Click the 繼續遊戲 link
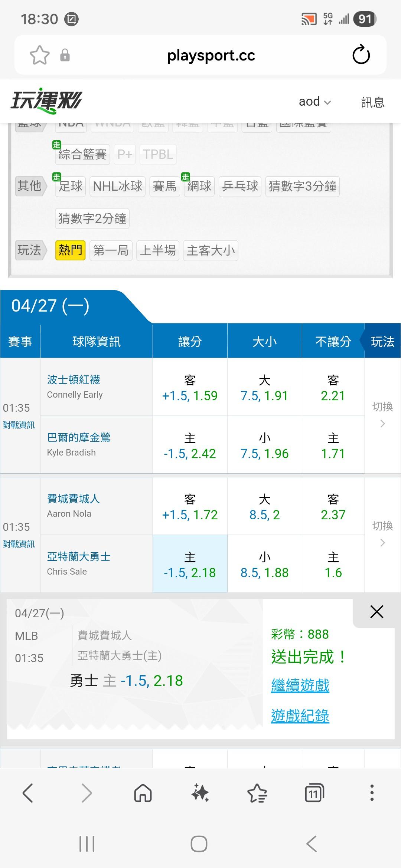The image size is (401, 868). [300, 685]
